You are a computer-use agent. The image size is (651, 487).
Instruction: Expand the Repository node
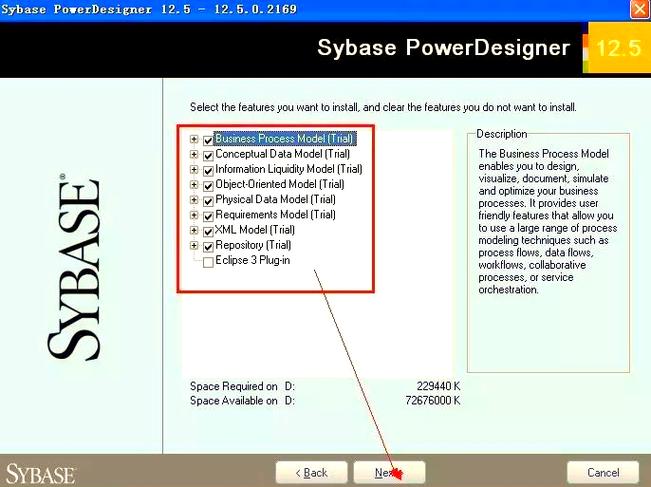pyautogui.click(x=194, y=245)
